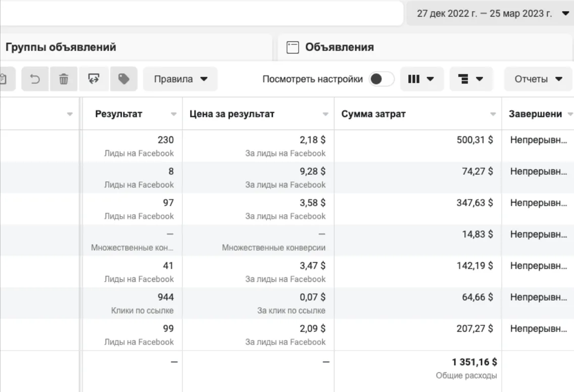Click total spend 1 351,16 $
The width and height of the screenshot is (574, 392).
point(474,362)
